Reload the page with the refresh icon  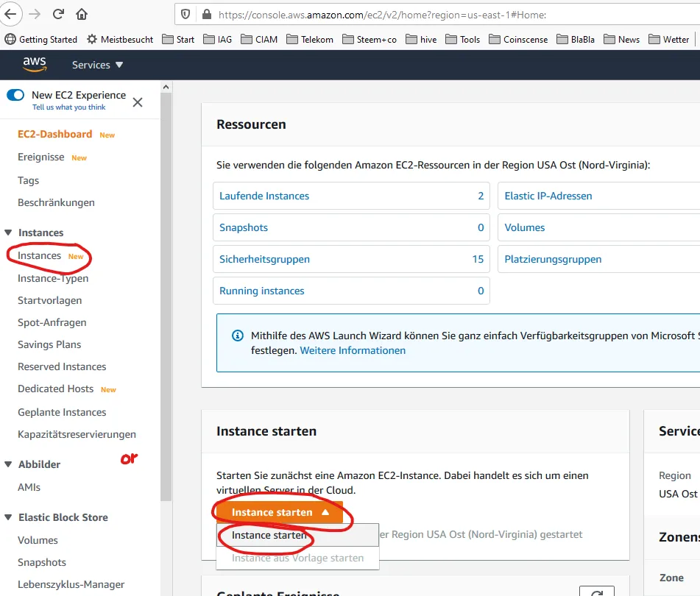(58, 14)
